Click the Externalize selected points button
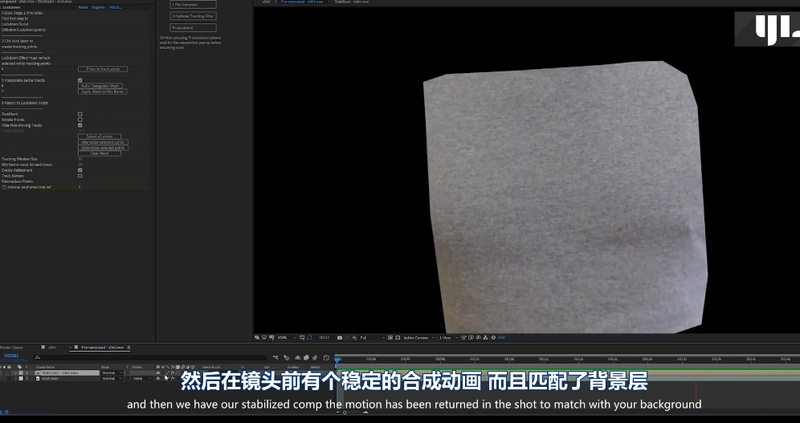 (103, 147)
